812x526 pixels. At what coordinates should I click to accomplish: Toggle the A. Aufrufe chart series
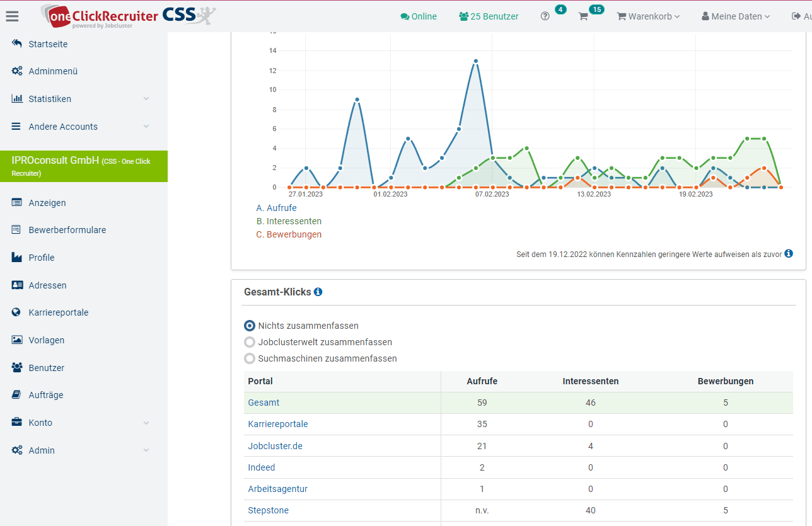coord(276,208)
